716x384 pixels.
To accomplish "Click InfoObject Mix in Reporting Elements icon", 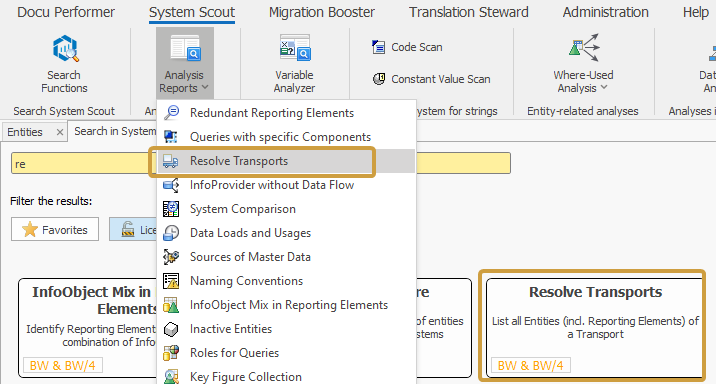I will [171, 305].
